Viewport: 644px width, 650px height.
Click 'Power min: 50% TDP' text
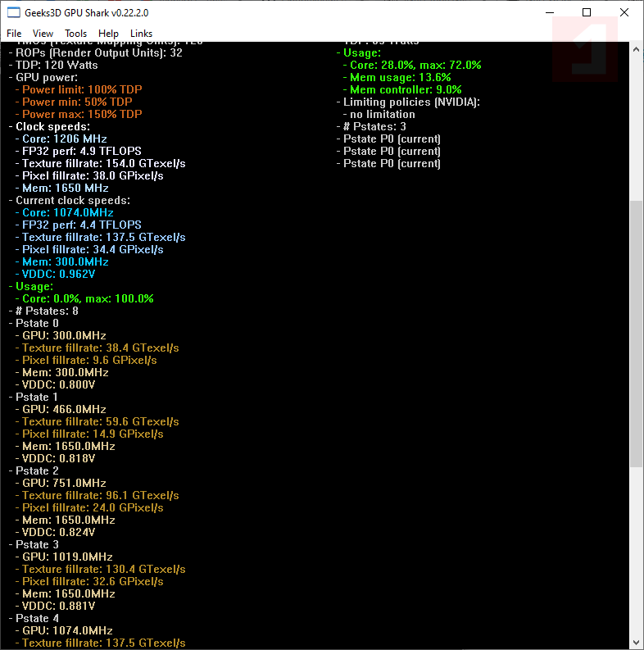pos(74,102)
